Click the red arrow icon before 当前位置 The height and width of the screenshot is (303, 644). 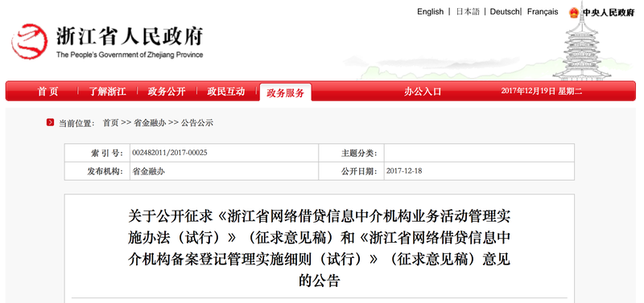click(x=50, y=122)
